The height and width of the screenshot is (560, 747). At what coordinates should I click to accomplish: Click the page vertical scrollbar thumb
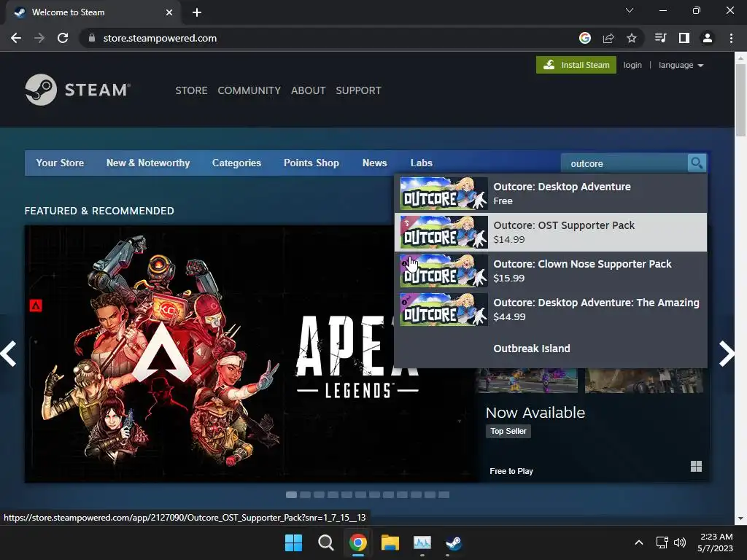[741, 100]
